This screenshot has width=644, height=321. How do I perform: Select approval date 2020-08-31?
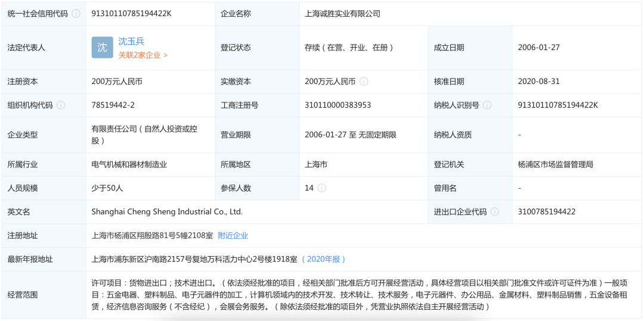pyautogui.click(x=539, y=82)
